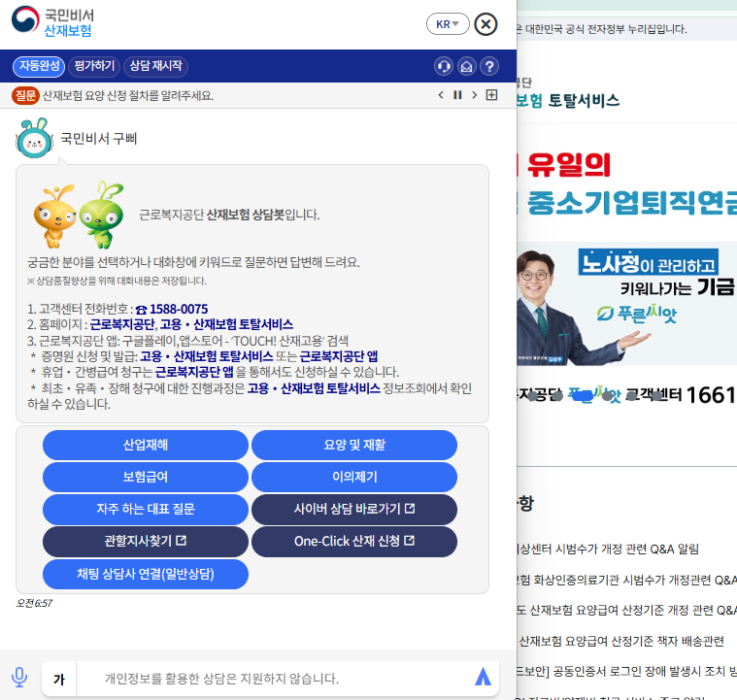This screenshot has width=737, height=700.
Task: Open the 시범수가 개정 관련 Q&A 알림 notice
Action: tap(608, 549)
